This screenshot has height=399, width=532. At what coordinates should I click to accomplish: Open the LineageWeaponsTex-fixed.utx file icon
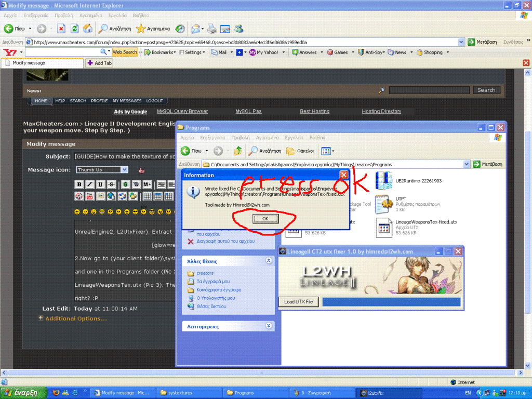pos(383,228)
